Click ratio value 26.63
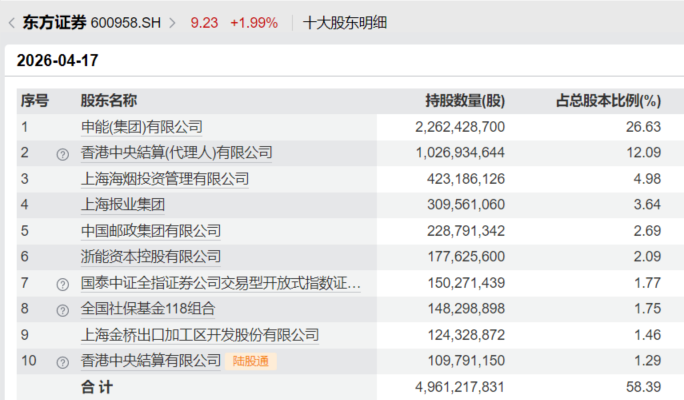This screenshot has height=400, width=684. (643, 127)
